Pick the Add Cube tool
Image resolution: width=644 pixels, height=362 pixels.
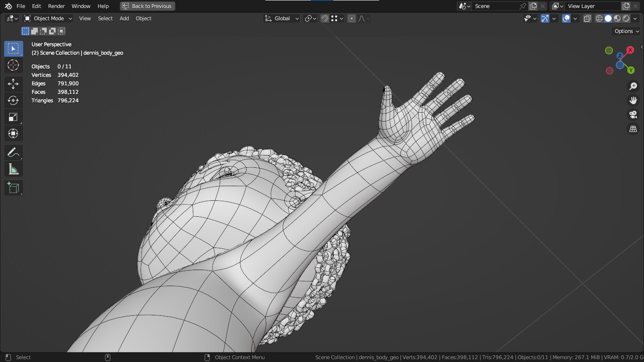click(x=13, y=188)
